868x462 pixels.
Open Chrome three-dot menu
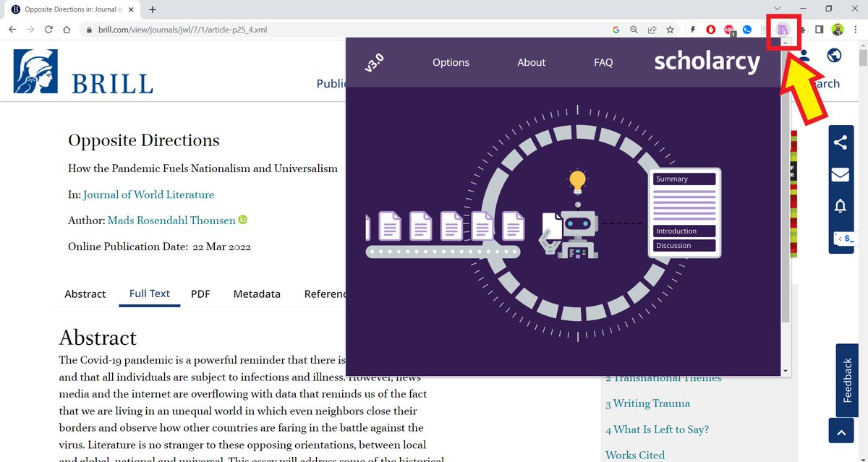(x=855, y=30)
